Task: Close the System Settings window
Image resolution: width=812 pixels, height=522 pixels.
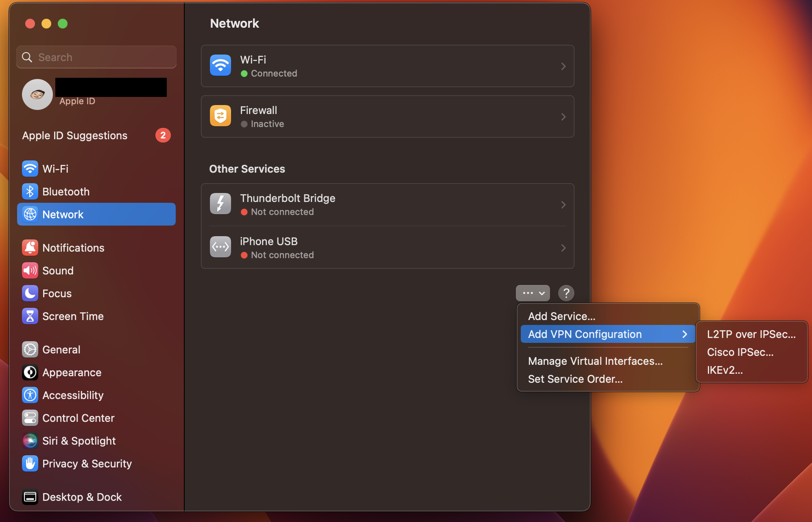Action: [30, 23]
